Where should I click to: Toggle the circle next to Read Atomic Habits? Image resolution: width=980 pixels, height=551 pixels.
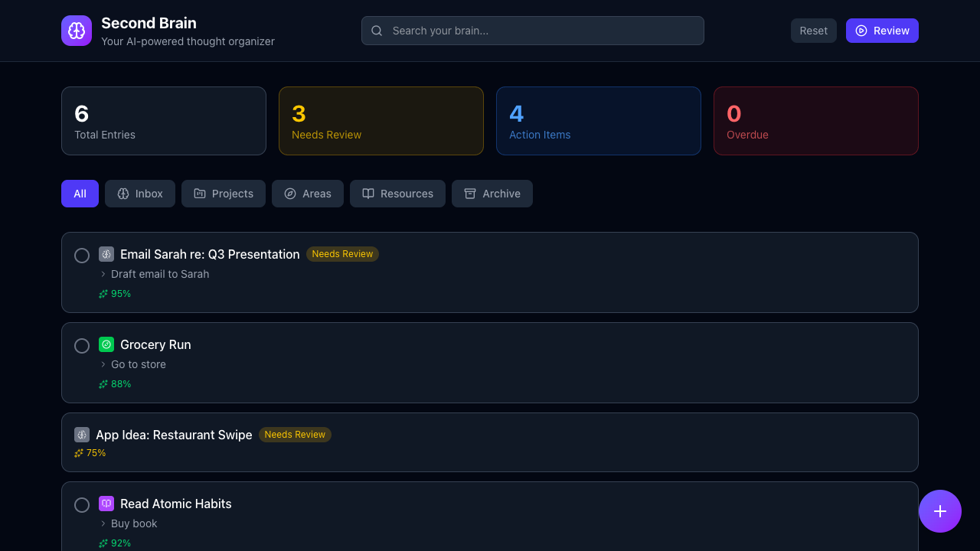coord(82,504)
